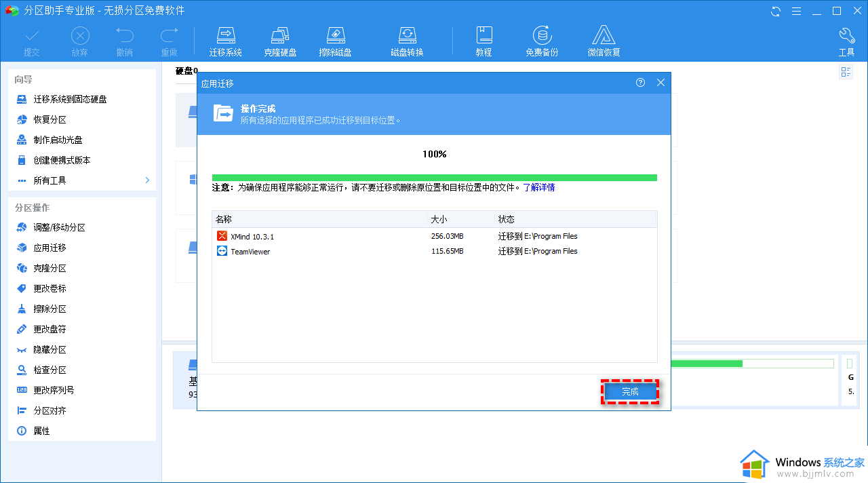Image resolution: width=868 pixels, height=483 pixels.
Task: Open the 磁盘转换 tool
Action: tap(407, 41)
